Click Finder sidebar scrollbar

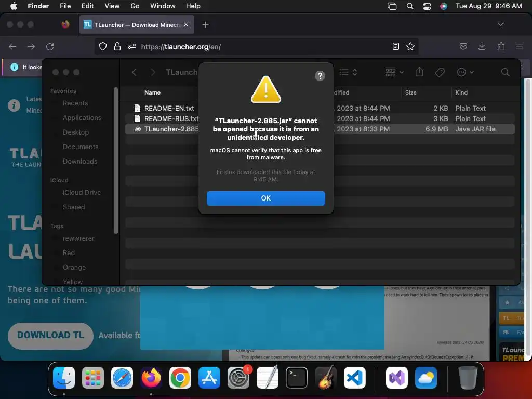[116, 161]
